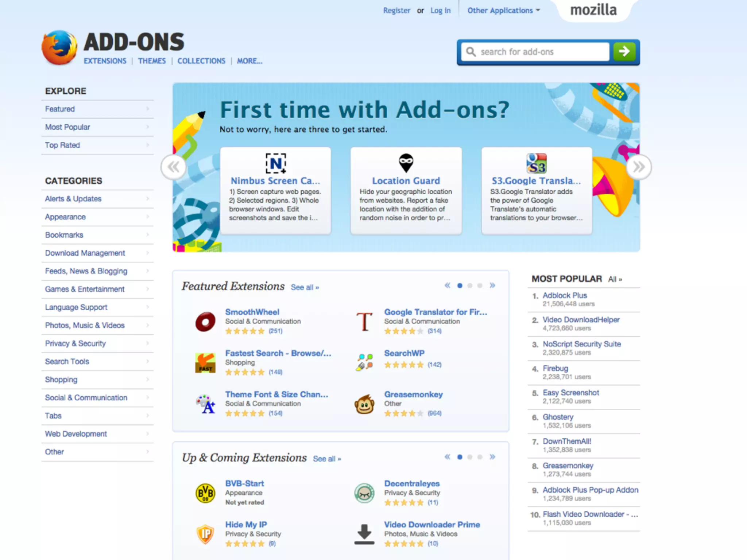Click the BVB-Start logo icon

coord(205,493)
